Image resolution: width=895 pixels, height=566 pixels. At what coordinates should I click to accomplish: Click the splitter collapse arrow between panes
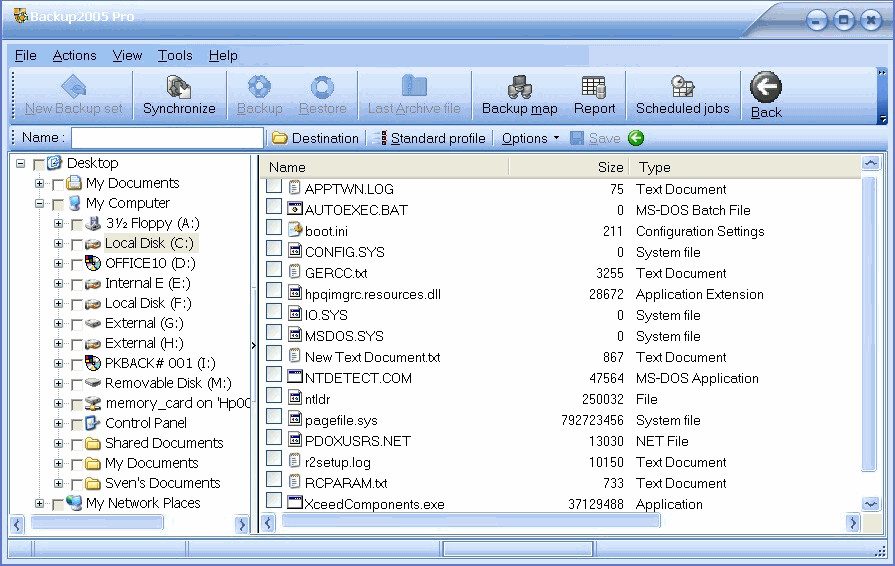click(x=253, y=345)
